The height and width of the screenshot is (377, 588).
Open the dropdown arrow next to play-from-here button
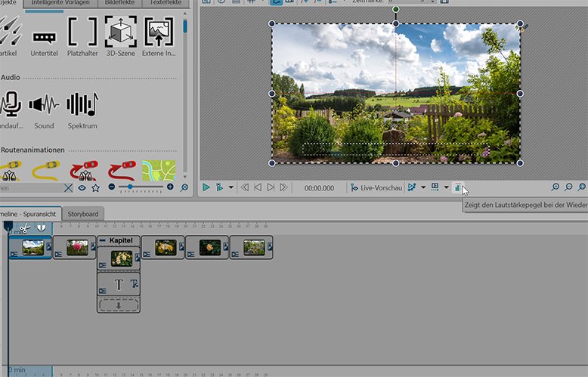pos(231,187)
